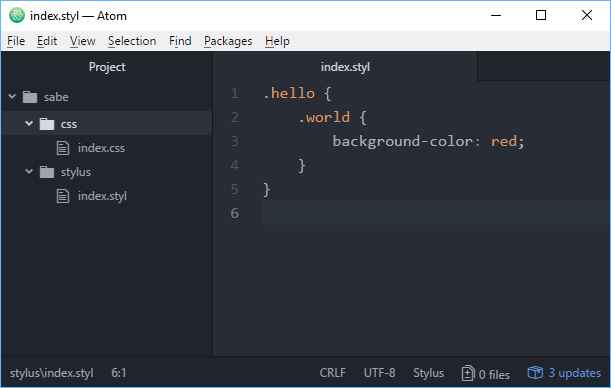
Task: Change the CRLF line ending setting
Action: coord(332,373)
